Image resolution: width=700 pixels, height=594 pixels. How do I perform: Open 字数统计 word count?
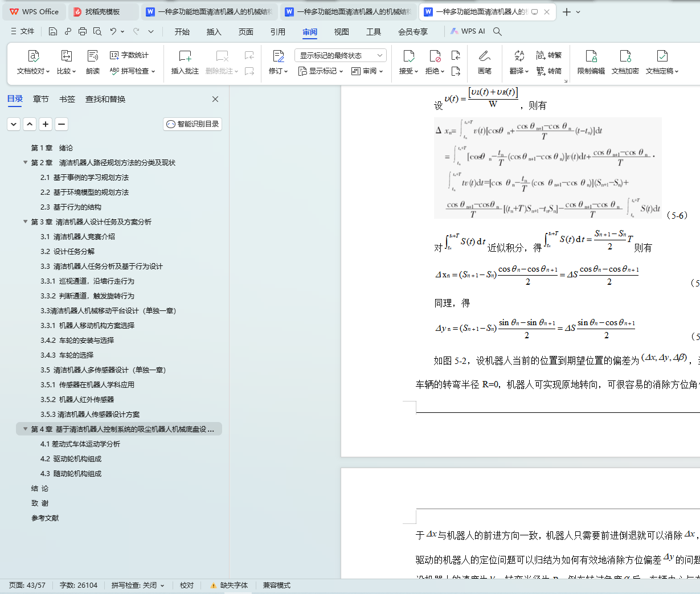pyautogui.click(x=129, y=55)
